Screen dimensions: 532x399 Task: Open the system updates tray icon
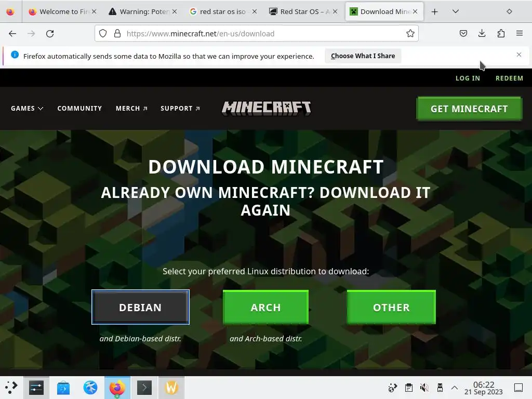393,388
